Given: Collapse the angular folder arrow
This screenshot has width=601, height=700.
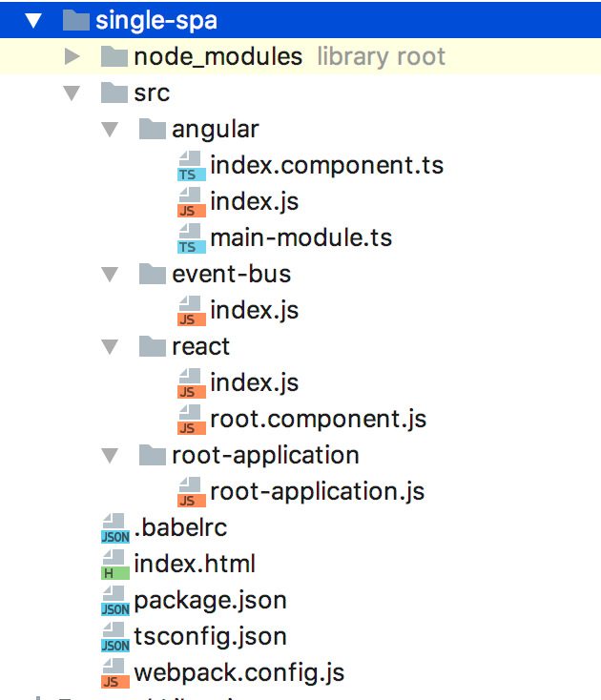Looking at the screenshot, I should [110, 130].
